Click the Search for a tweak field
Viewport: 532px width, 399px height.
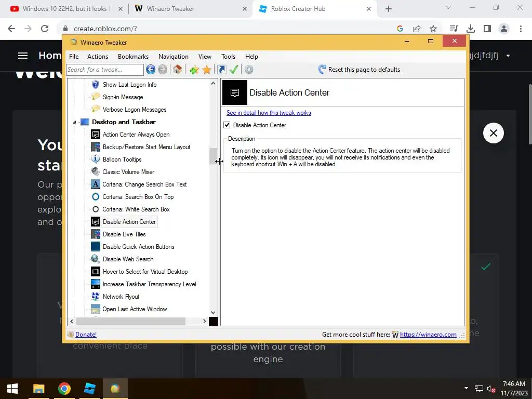(105, 70)
